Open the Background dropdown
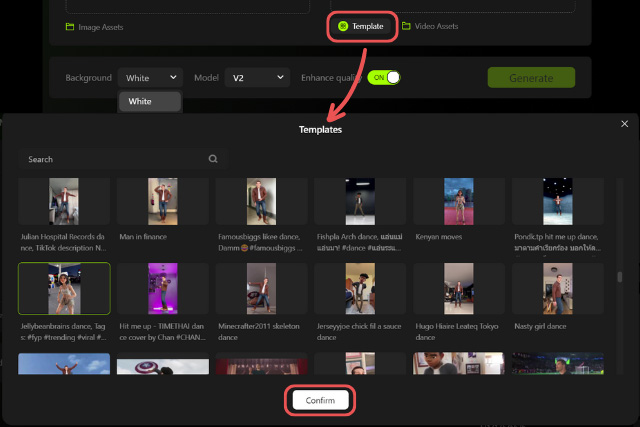 [x=151, y=77]
